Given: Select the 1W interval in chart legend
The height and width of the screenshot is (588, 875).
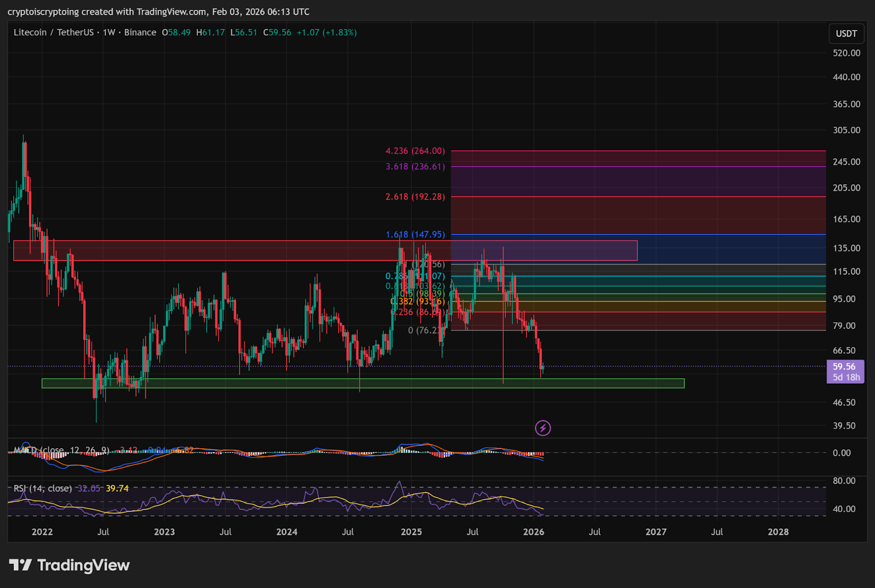Looking at the screenshot, I should 109,33.
